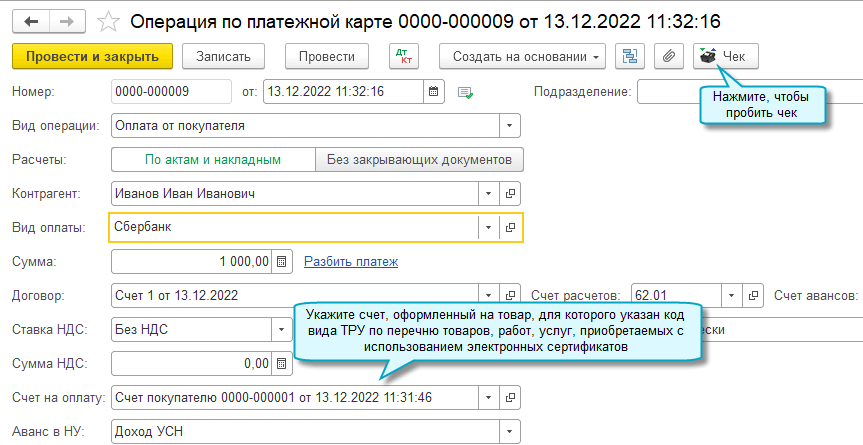The width and height of the screenshot is (863, 445).
Task: Open the calculator for the Сумма field
Action: (282, 261)
